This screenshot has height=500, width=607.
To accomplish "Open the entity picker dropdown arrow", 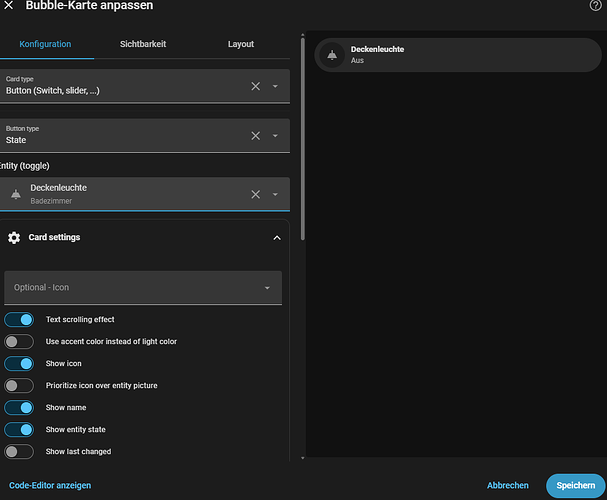I will 275,194.
